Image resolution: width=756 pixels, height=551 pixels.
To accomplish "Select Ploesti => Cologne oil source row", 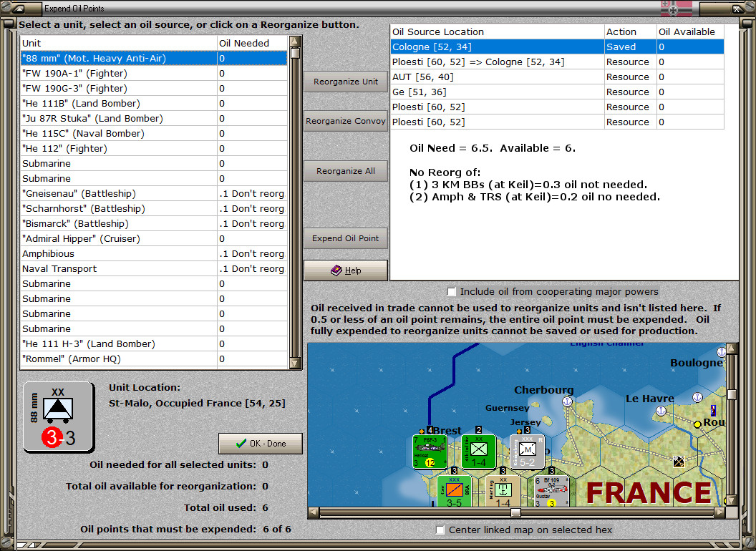I will tap(557, 62).
